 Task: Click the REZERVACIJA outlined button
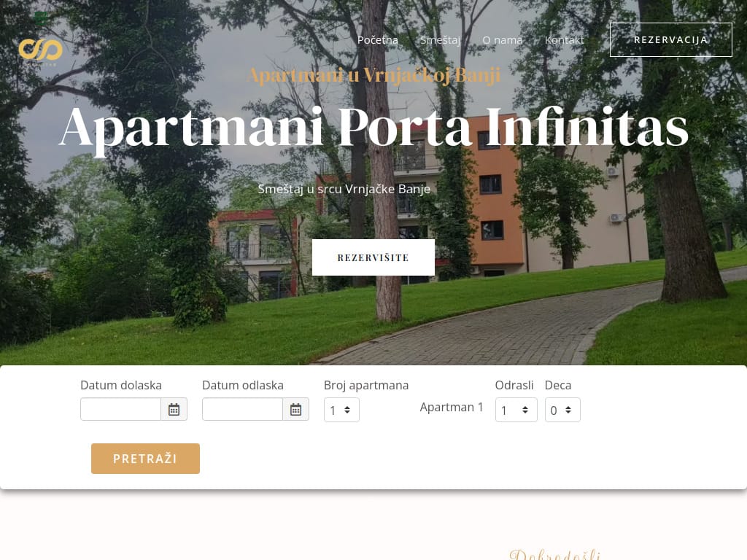671,39
